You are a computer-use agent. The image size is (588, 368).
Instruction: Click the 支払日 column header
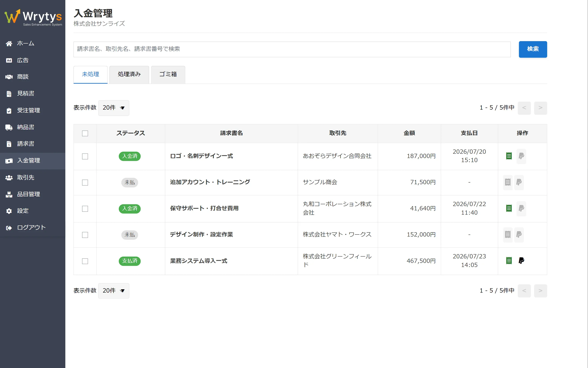click(469, 133)
